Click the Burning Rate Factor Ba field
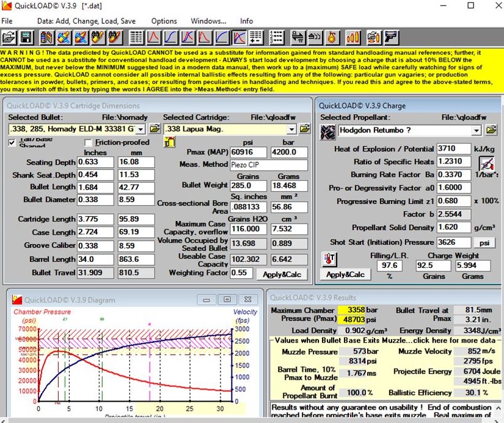Image resolution: width=504 pixels, height=423 pixels. tap(453, 175)
